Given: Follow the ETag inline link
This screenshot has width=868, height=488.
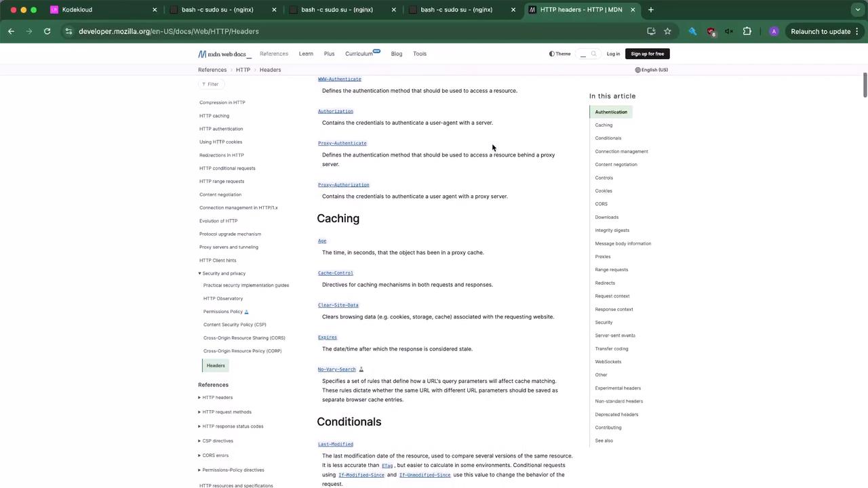Looking at the screenshot, I should [387, 466].
